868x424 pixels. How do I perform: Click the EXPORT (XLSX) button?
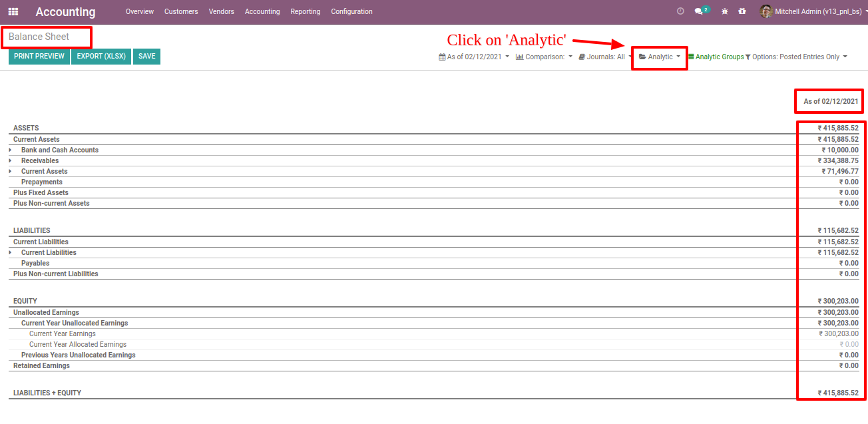[101, 56]
